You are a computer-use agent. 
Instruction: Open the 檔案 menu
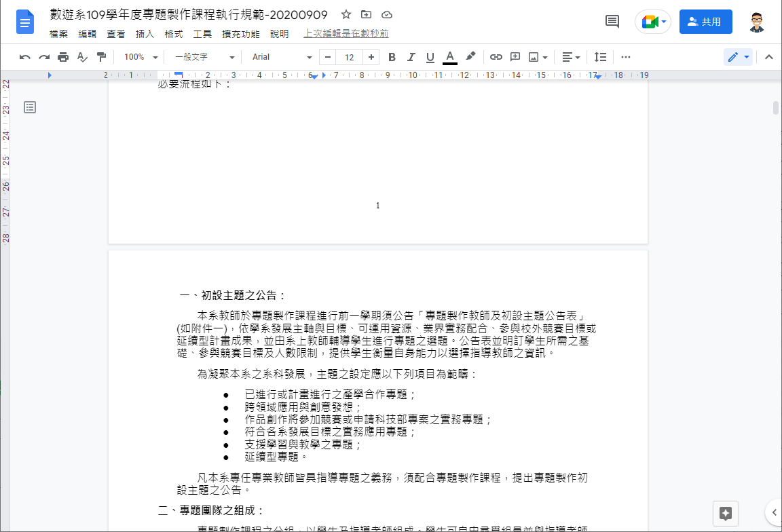(x=58, y=34)
